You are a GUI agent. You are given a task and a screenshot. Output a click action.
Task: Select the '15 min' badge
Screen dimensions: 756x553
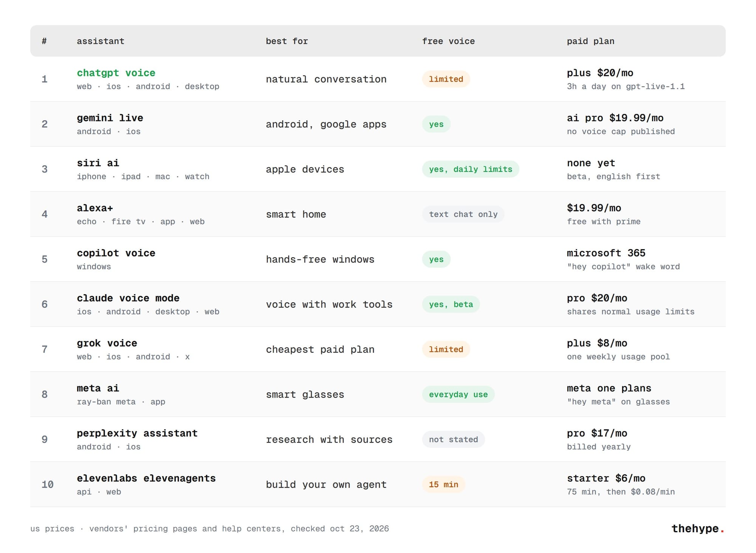(443, 484)
